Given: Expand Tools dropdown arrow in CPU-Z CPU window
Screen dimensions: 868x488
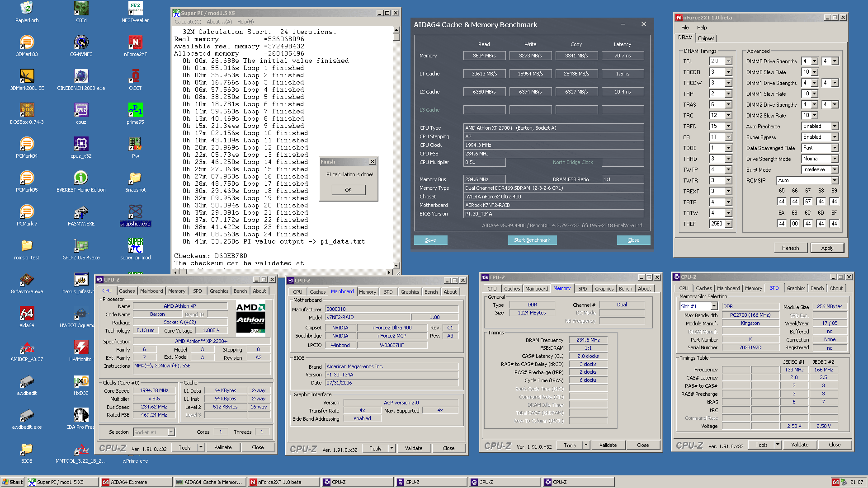Looking at the screenshot, I should [201, 447].
